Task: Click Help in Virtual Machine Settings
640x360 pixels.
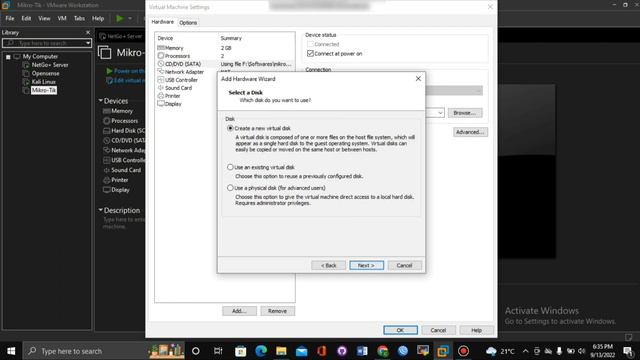Action: tap(476, 330)
